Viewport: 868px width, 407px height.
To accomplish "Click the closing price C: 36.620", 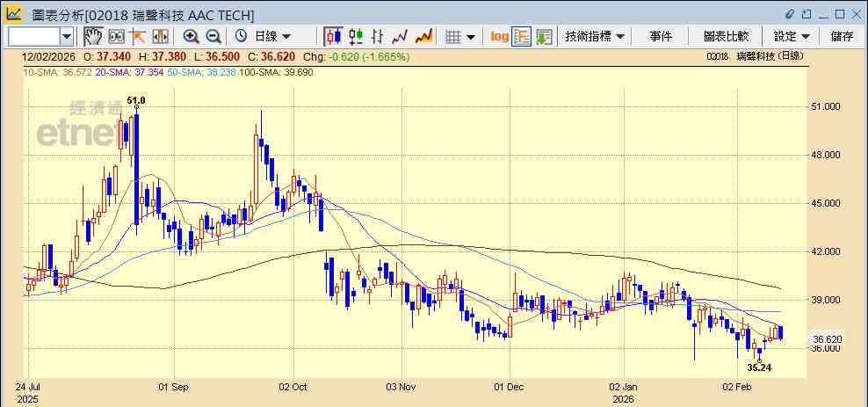I will (x=271, y=56).
